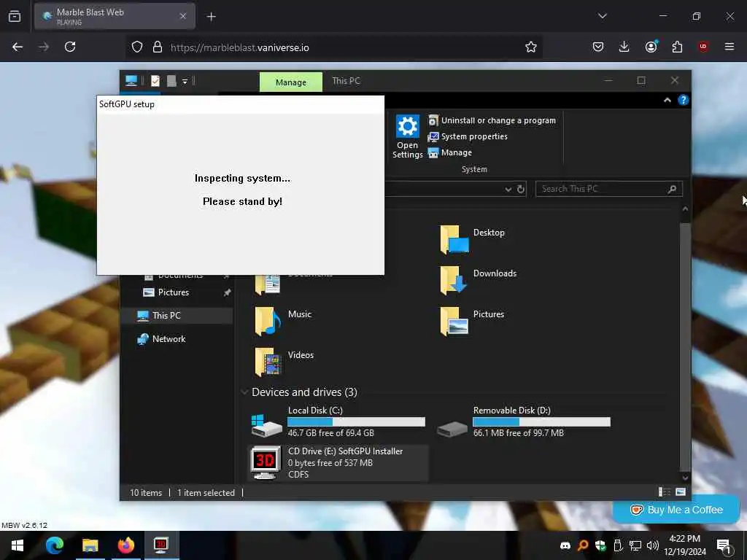Open the Firefox downloads panel
Screen dimensions: 747x560
click(624, 47)
